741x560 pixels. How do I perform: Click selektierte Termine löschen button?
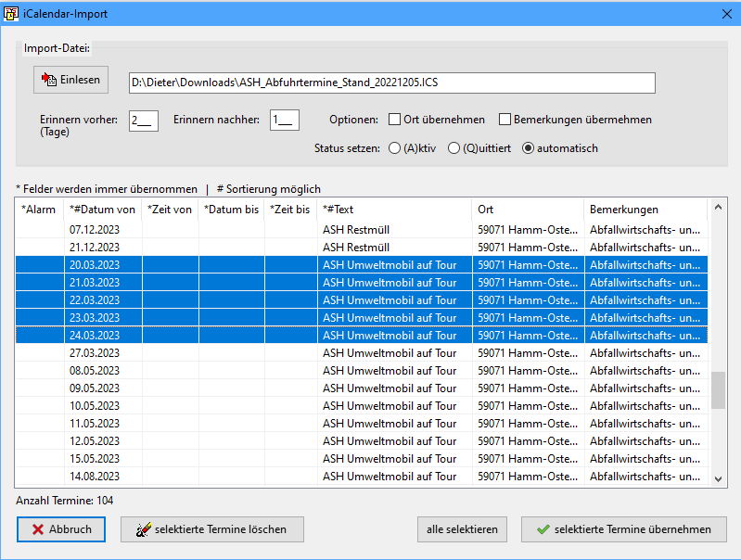click(212, 529)
